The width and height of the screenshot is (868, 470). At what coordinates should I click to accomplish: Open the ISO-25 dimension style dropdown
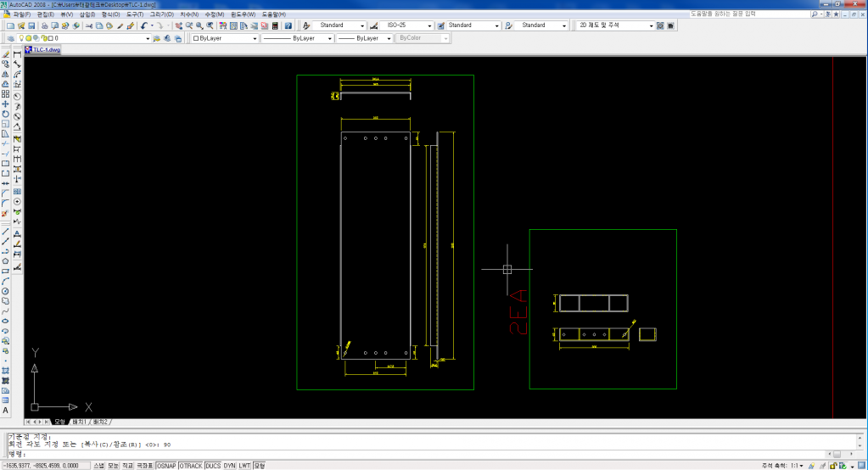pos(429,26)
